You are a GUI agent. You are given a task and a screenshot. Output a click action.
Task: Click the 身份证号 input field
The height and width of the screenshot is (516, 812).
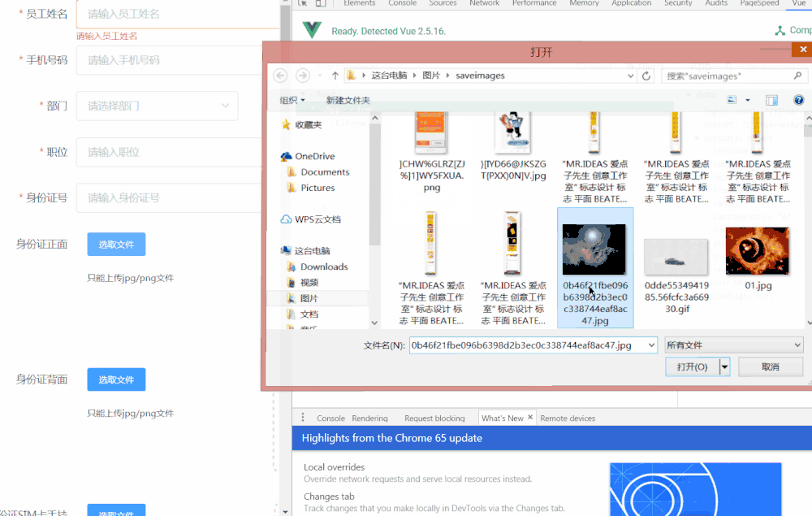[x=171, y=197]
